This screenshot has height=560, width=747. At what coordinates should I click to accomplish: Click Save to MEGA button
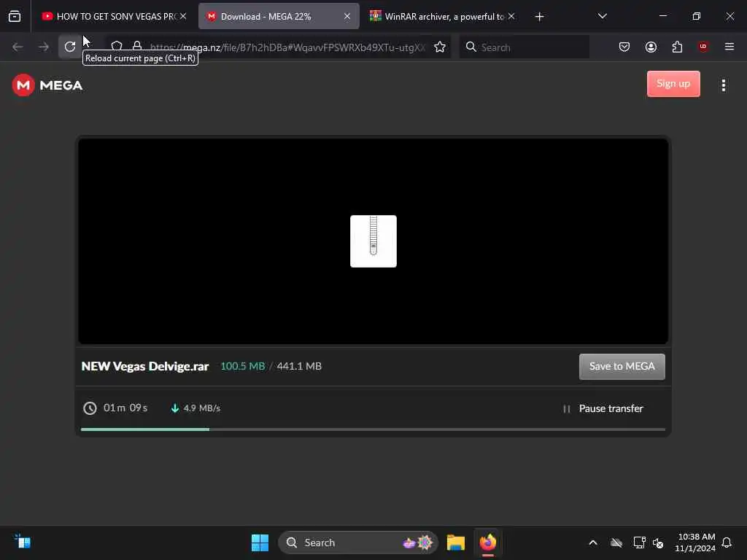[622, 366]
